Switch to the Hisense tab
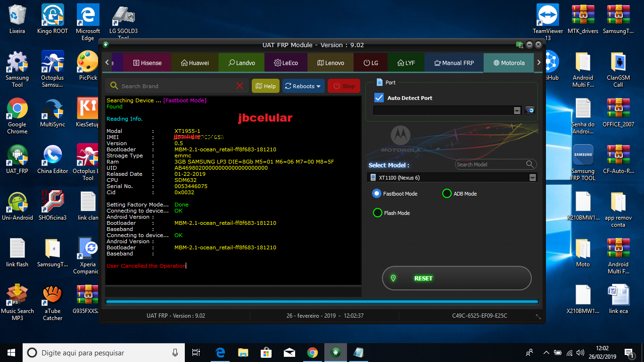The width and height of the screenshot is (644, 362). pyautogui.click(x=147, y=63)
